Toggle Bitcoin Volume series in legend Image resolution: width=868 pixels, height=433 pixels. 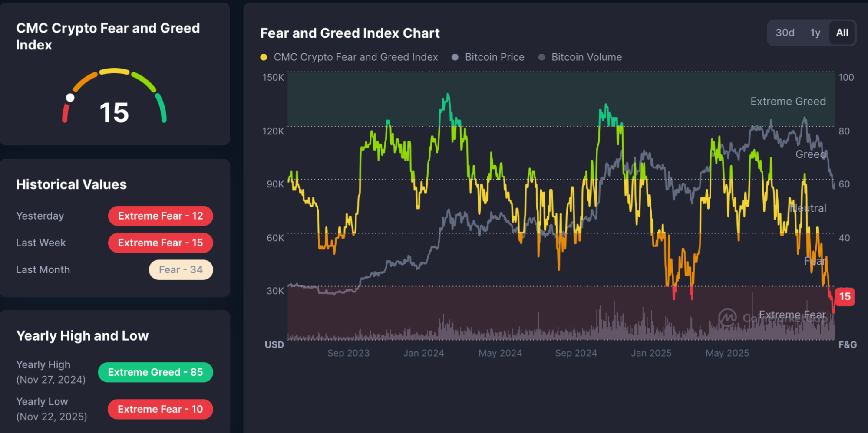586,57
